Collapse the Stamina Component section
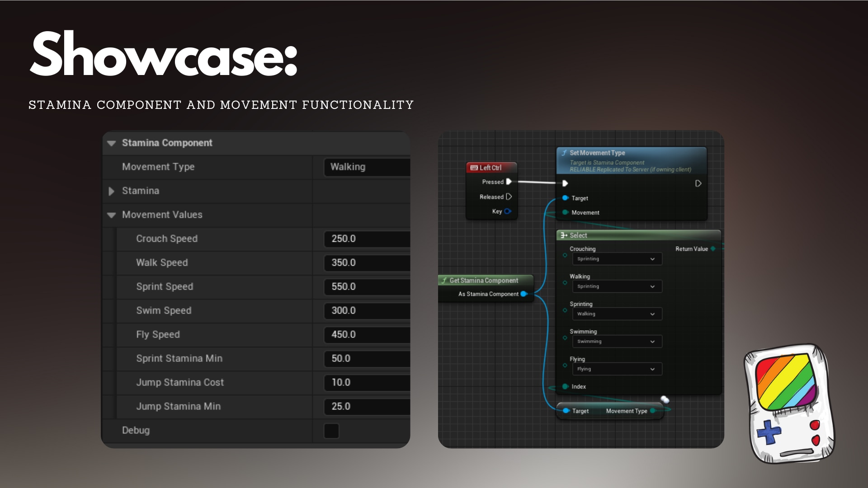This screenshot has height=488, width=868. click(x=112, y=143)
